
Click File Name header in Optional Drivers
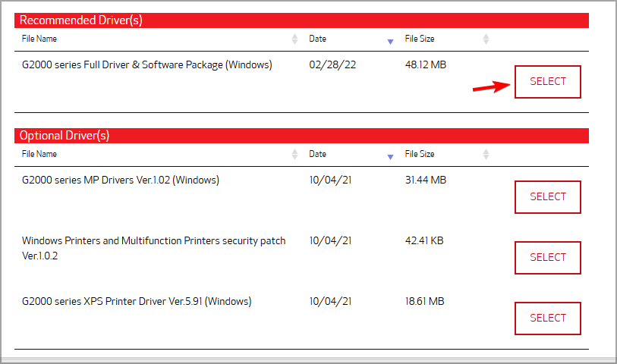coord(39,154)
